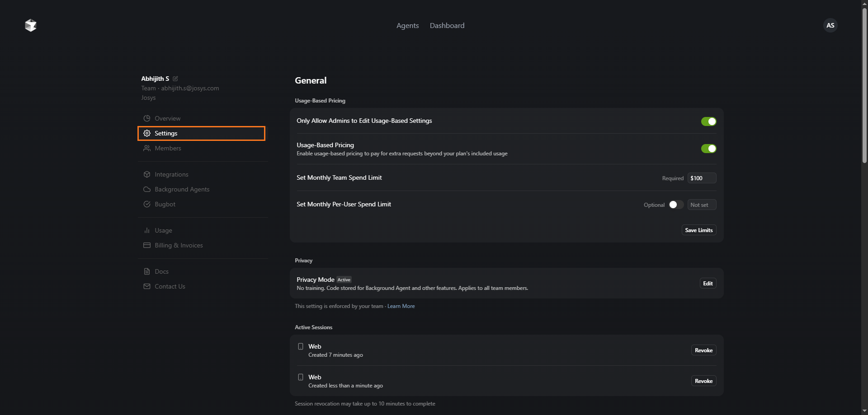The image size is (868, 415).
Task: Revoke the Web session created 7 minutes ago
Action: pos(703,350)
